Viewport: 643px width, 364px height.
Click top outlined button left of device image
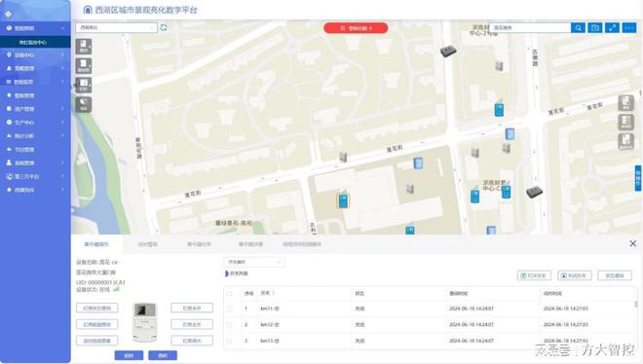click(97, 308)
